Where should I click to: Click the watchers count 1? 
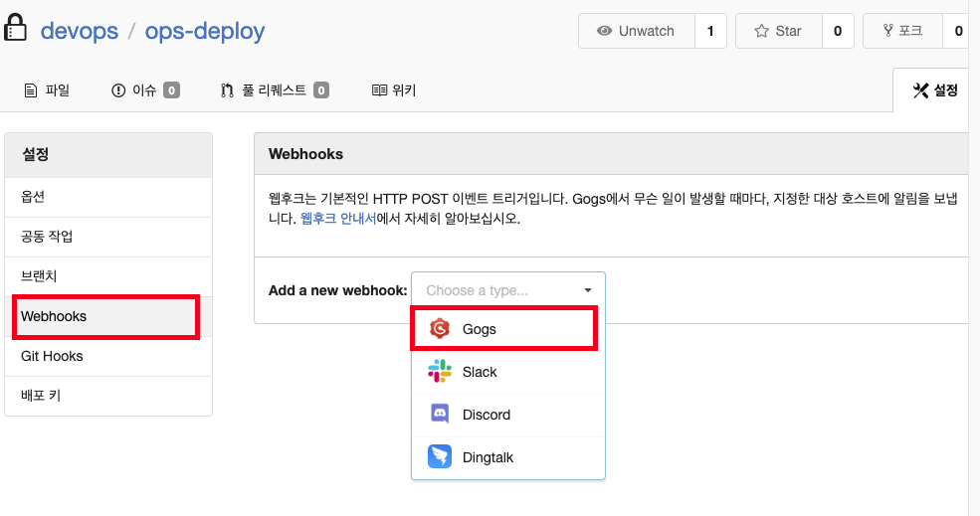(x=710, y=31)
